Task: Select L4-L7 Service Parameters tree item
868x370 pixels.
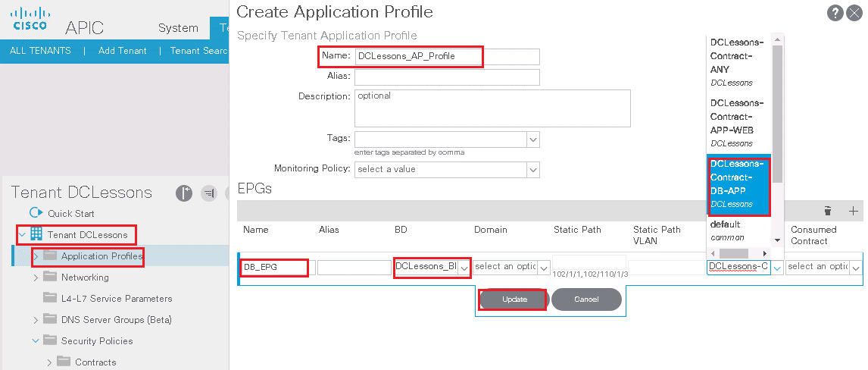Action: [x=116, y=298]
